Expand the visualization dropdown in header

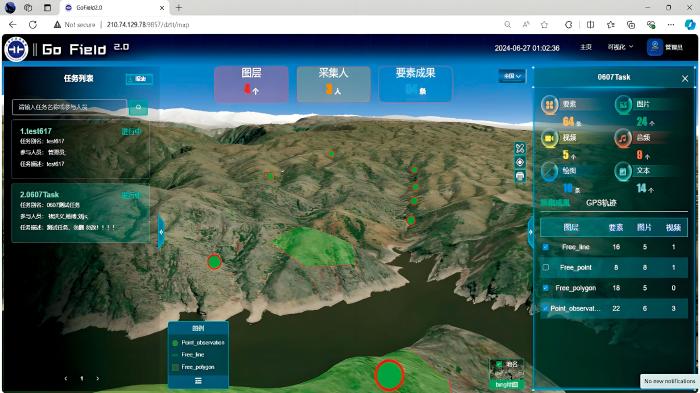(x=620, y=47)
